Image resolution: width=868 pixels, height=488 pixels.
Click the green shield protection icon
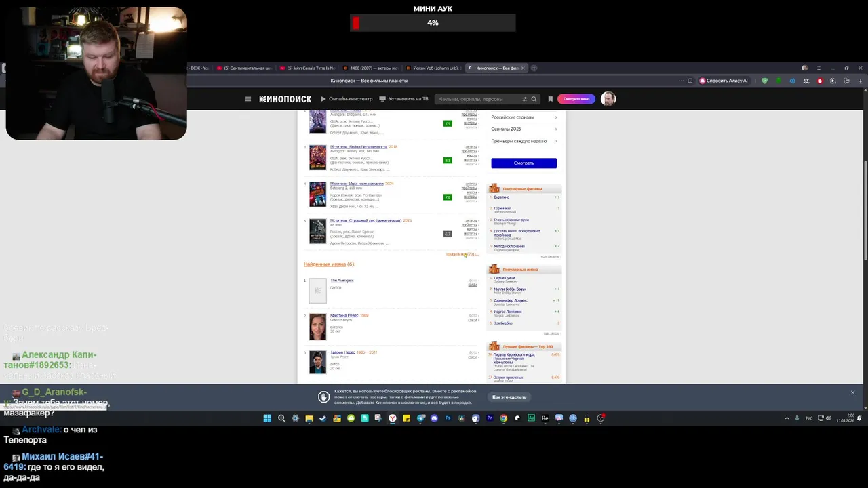764,81
